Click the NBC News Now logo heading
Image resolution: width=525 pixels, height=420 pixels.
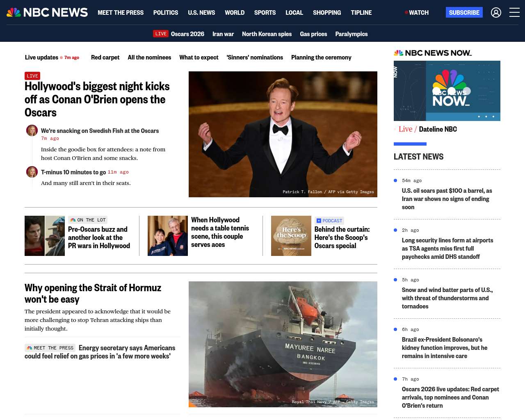(433, 53)
